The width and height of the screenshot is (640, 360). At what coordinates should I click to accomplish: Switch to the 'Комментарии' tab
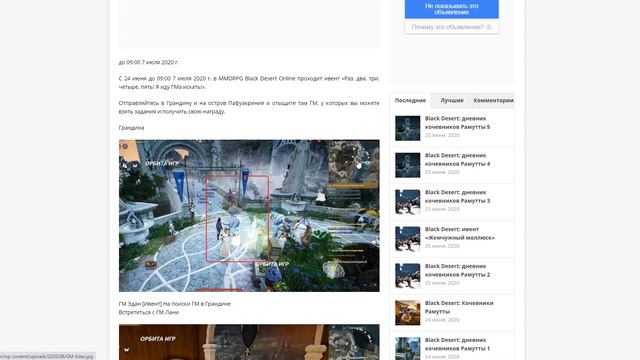[493, 100]
